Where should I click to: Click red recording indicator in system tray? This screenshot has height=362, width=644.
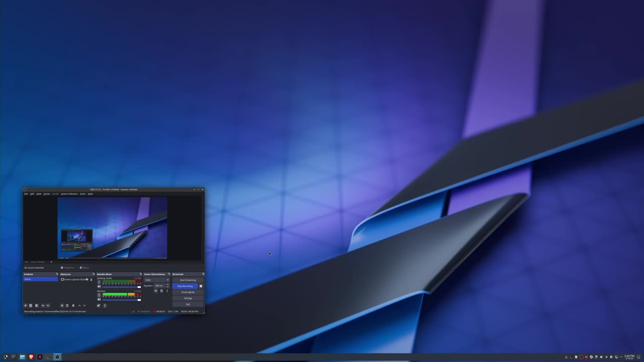coord(586,357)
